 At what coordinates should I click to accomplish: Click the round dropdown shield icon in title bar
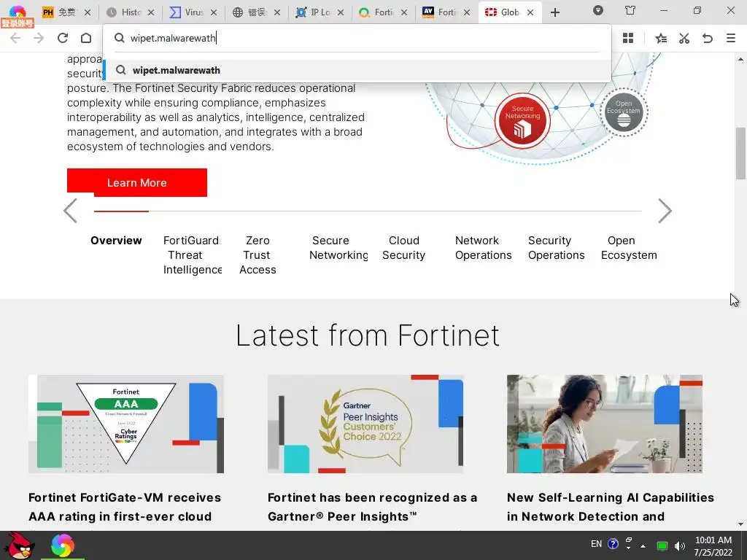598,10
